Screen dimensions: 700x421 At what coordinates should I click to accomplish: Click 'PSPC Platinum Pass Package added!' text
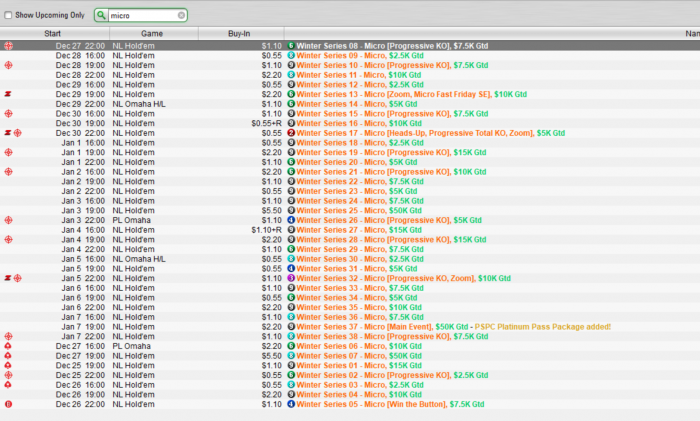point(542,327)
